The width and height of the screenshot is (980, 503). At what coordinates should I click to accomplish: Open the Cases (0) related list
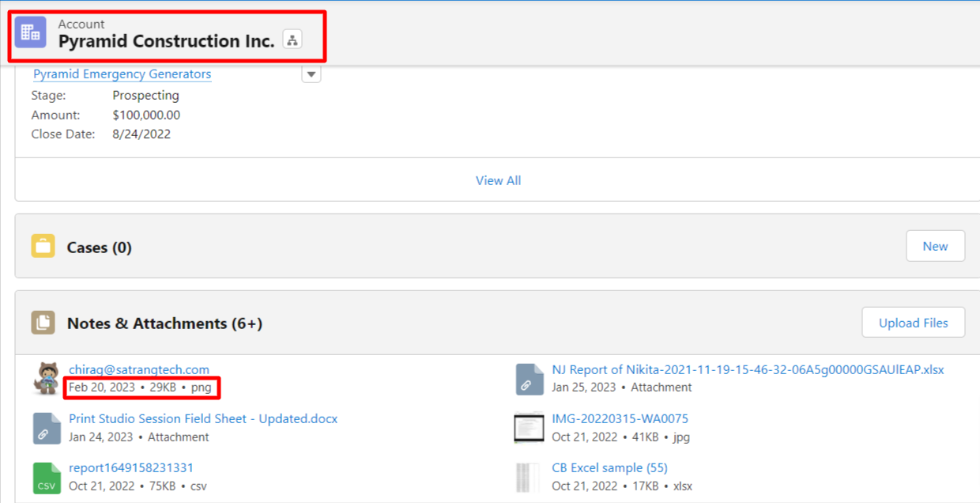point(99,248)
